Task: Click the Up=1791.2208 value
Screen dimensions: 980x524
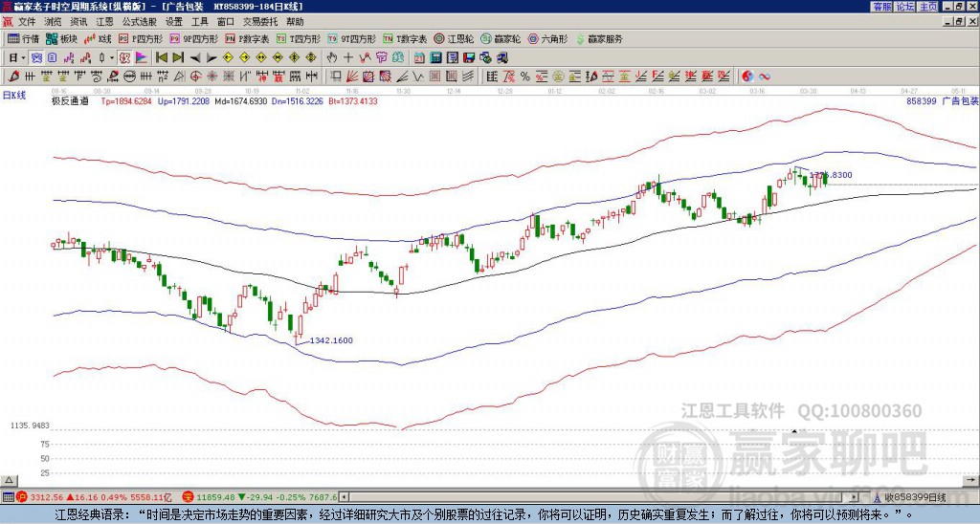Action: tap(183, 100)
